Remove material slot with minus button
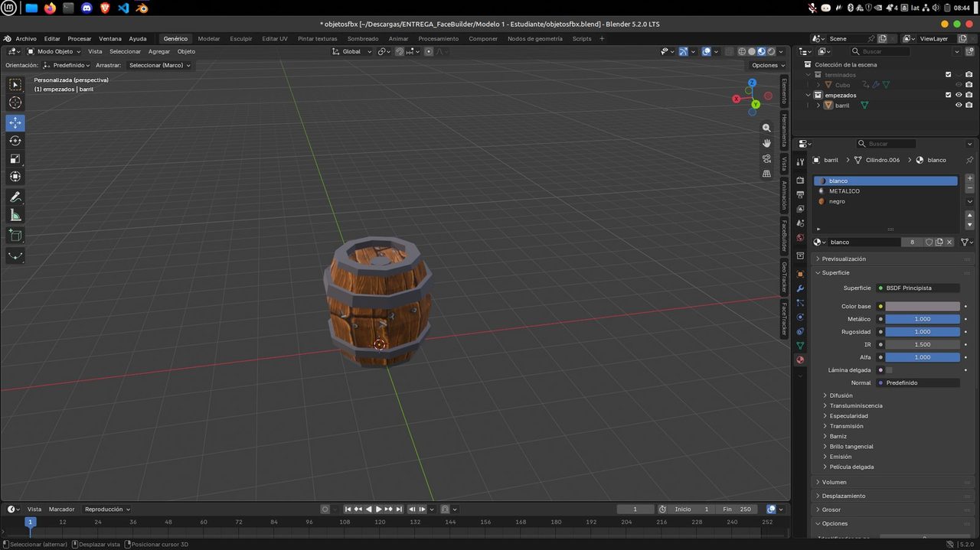980x550 pixels. click(x=970, y=188)
